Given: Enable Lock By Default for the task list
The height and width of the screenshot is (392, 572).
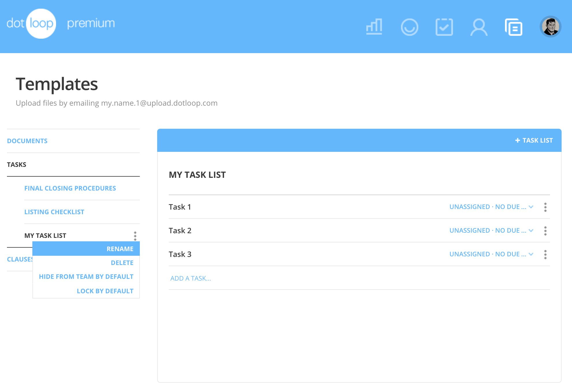Looking at the screenshot, I should [x=105, y=291].
